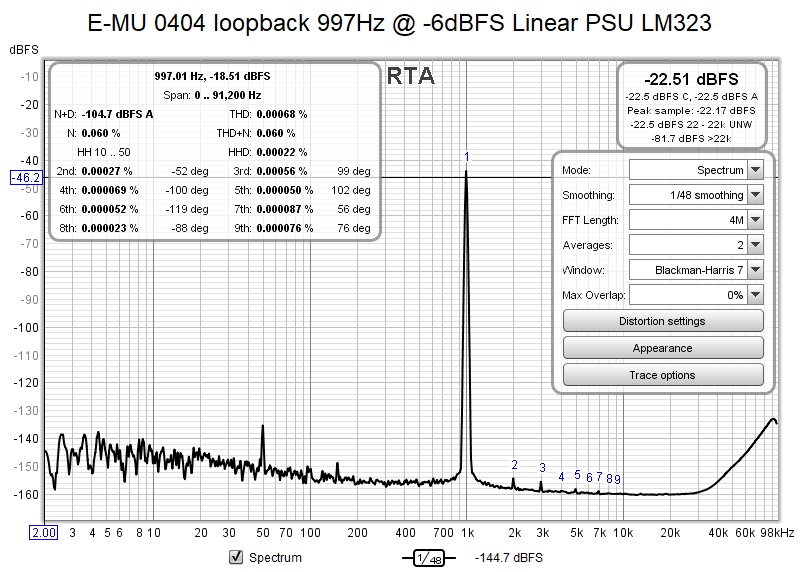
Task: Click the -46.2 cursor level box
Action: pyautogui.click(x=27, y=178)
